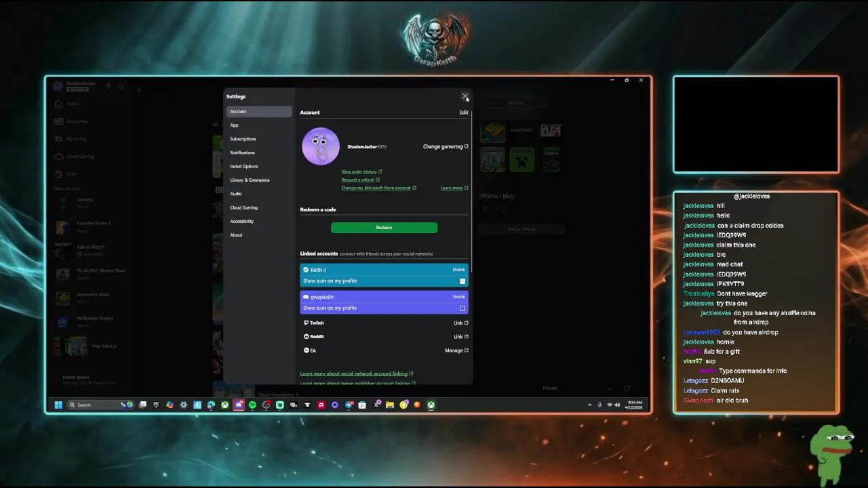Click the microphone icon in system tray

coord(599,405)
